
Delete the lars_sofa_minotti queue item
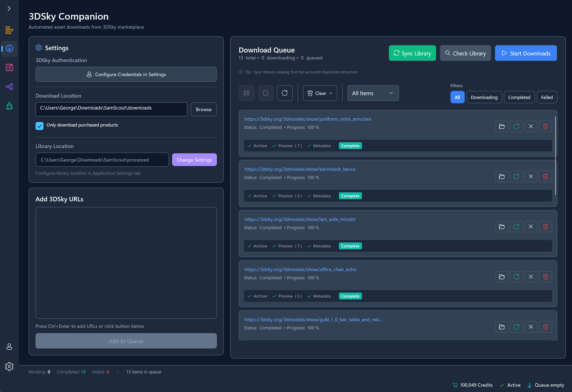tap(545, 227)
